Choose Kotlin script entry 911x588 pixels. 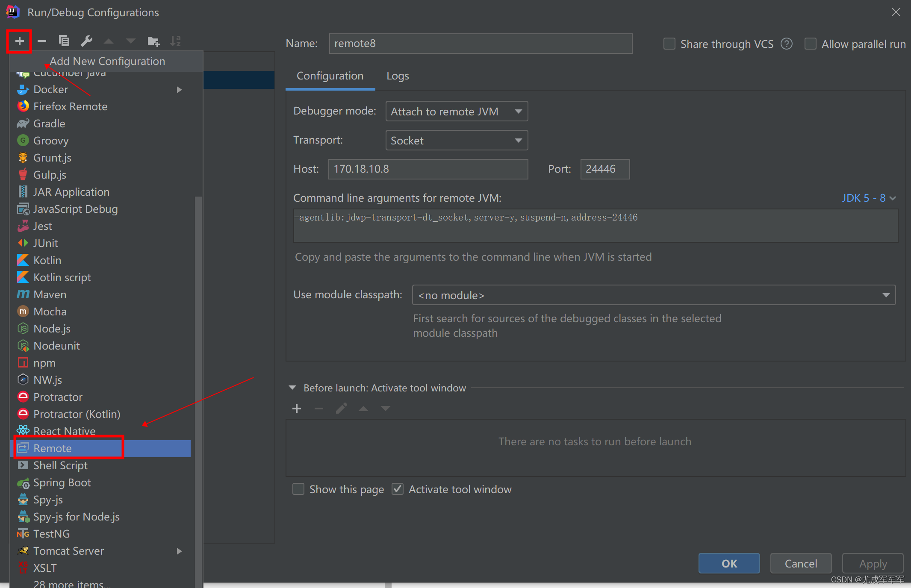tap(100, 277)
